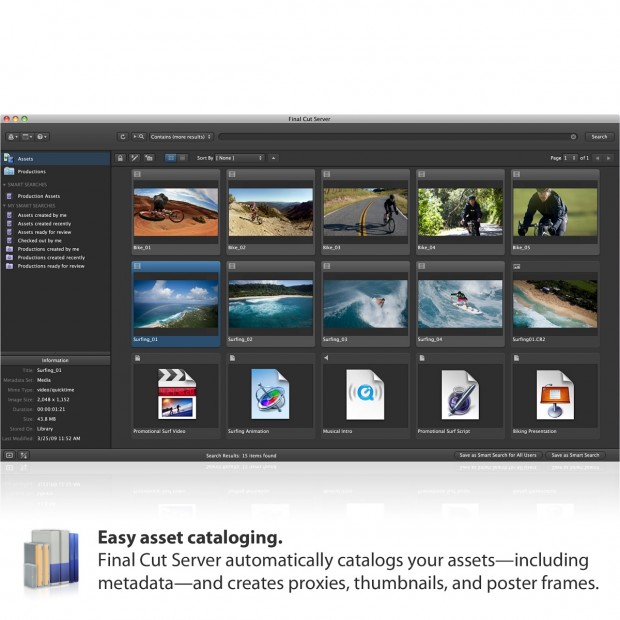The height and width of the screenshot is (620, 620).
Task: Open 'Productions ready for review' search
Action: (51, 266)
